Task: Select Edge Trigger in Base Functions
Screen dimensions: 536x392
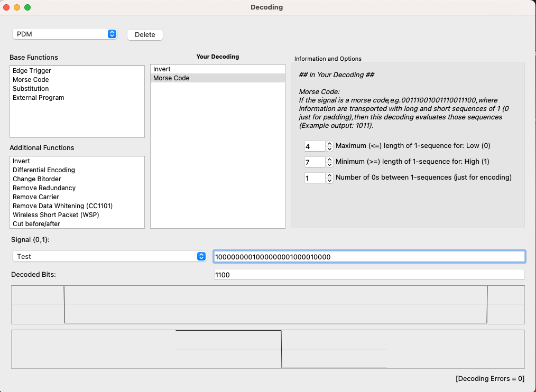Action: point(32,71)
